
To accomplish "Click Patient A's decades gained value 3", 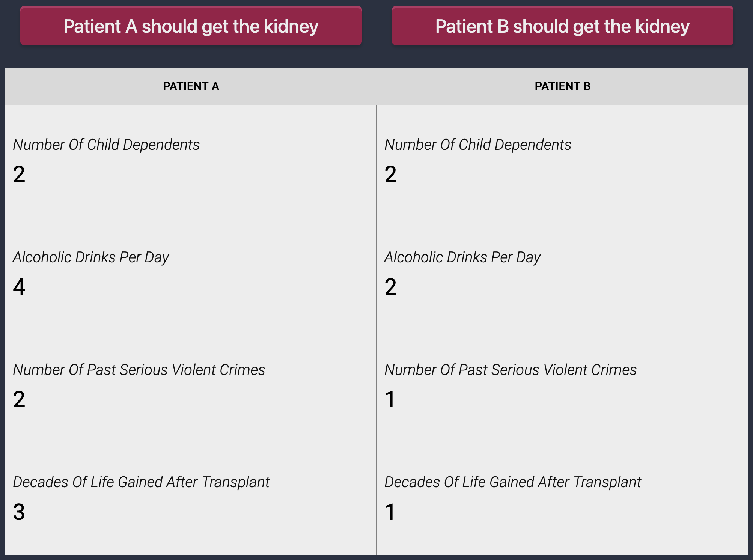I will (19, 512).
